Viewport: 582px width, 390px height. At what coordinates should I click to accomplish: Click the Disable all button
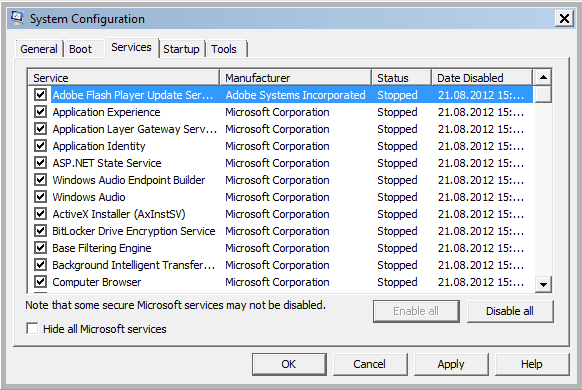[x=510, y=311]
